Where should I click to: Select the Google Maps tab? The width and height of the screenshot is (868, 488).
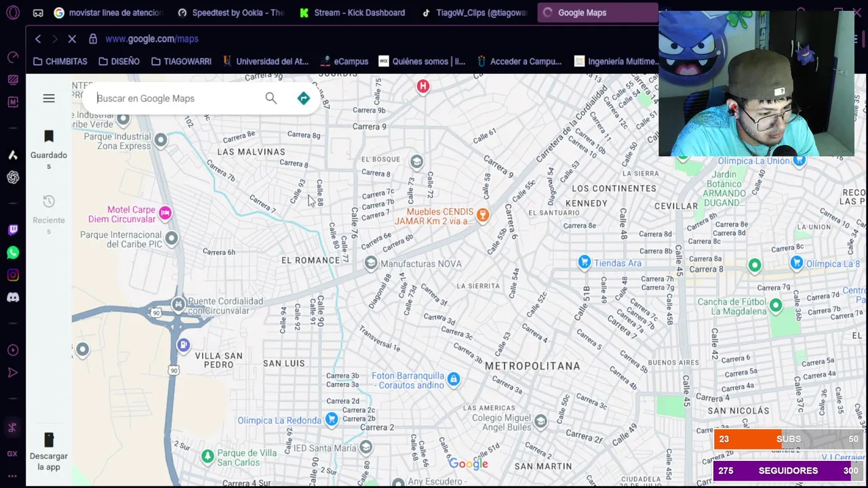pos(597,12)
